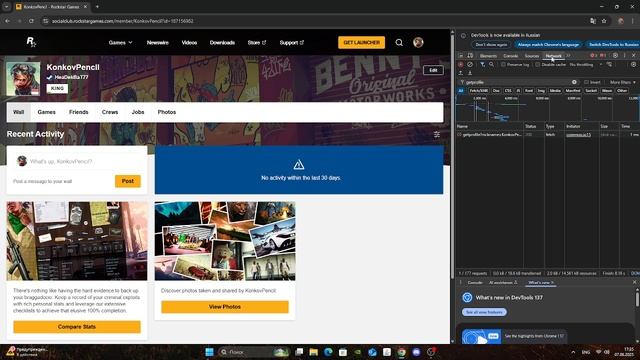Check the Invert filter checkbox
Screen dimensions: 640x360
coord(586,82)
